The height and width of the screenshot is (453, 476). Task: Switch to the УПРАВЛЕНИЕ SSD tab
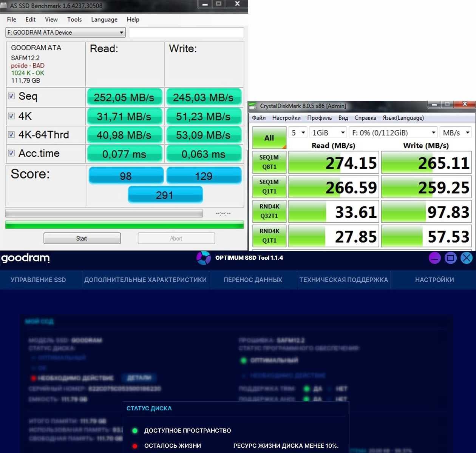[x=38, y=280]
